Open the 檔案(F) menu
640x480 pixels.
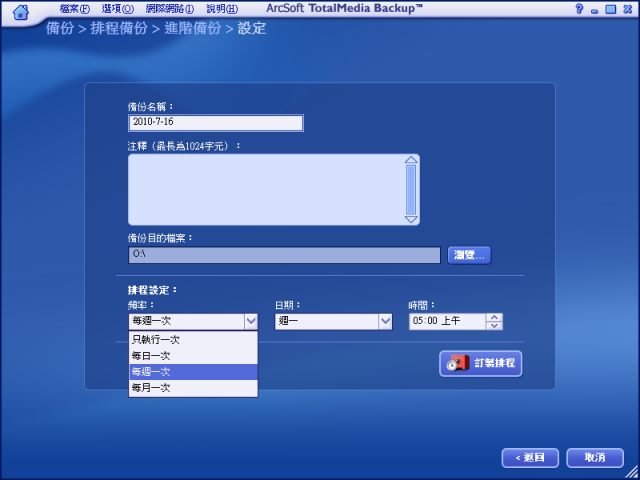tap(75, 9)
